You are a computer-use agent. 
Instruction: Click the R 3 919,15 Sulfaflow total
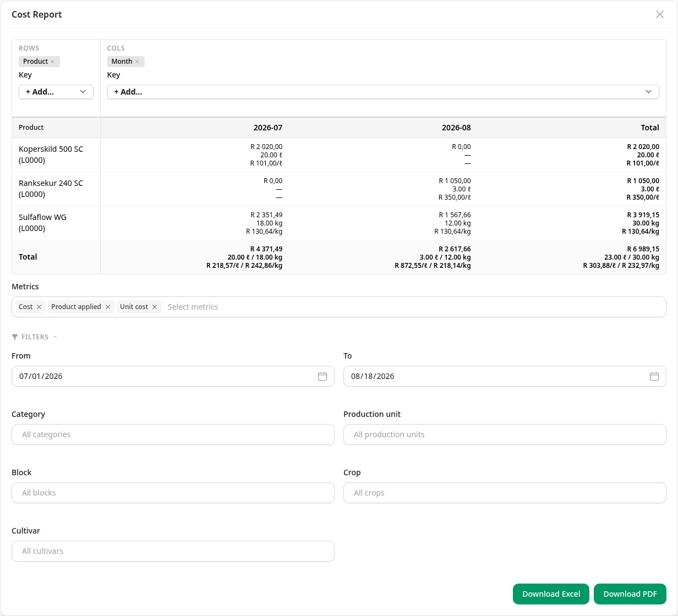[643, 215]
